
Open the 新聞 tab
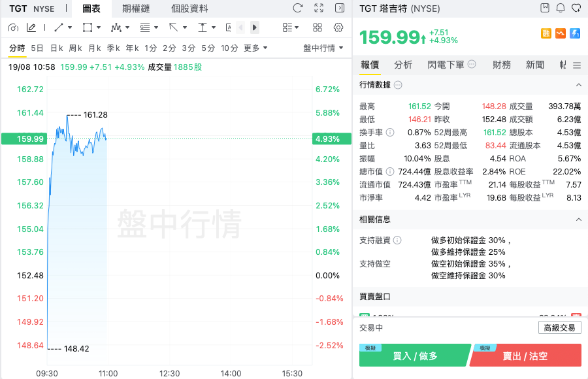(535, 65)
